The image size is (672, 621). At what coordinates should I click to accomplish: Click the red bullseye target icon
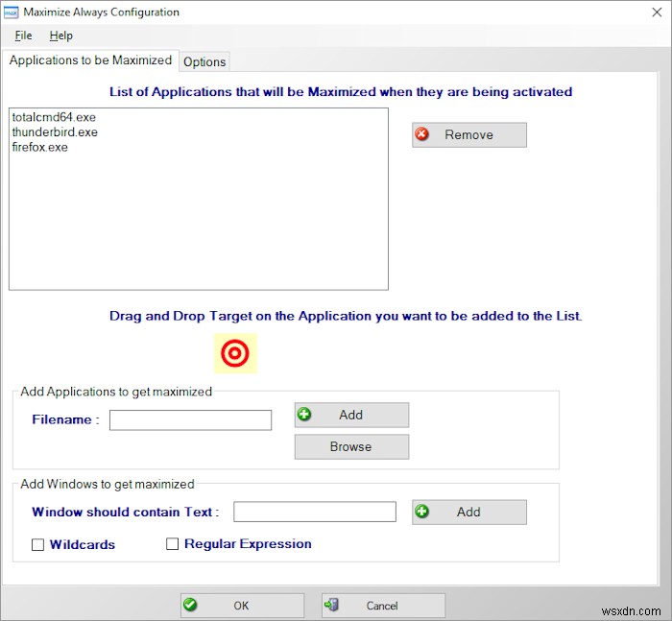(x=235, y=353)
